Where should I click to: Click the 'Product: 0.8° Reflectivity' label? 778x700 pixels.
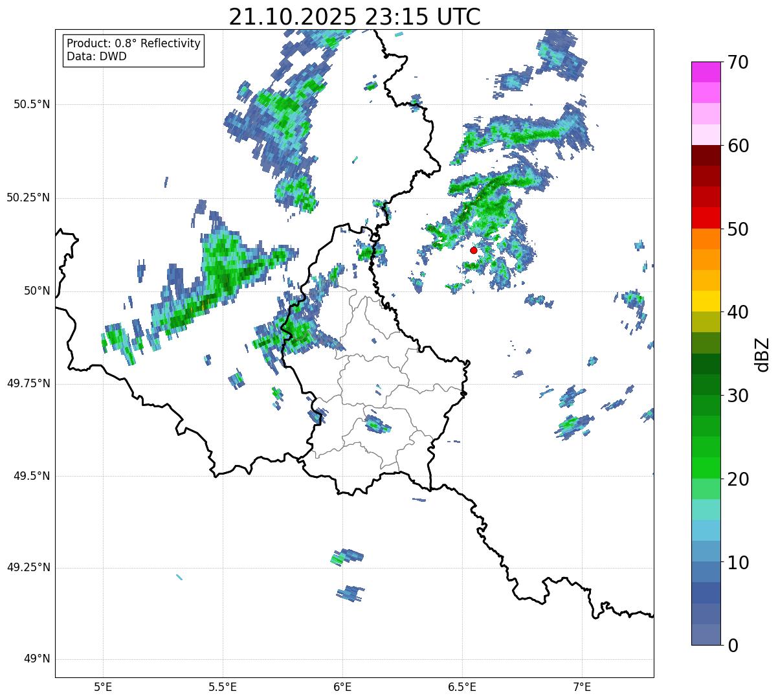coord(134,43)
